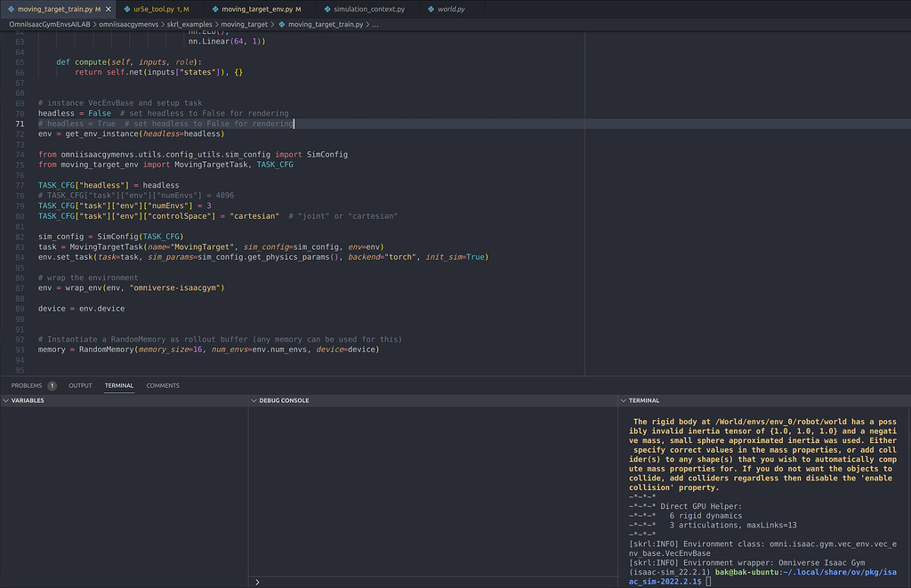The image size is (911, 588).
Task: Open the moving_target breadcrumb item
Action: (244, 27)
